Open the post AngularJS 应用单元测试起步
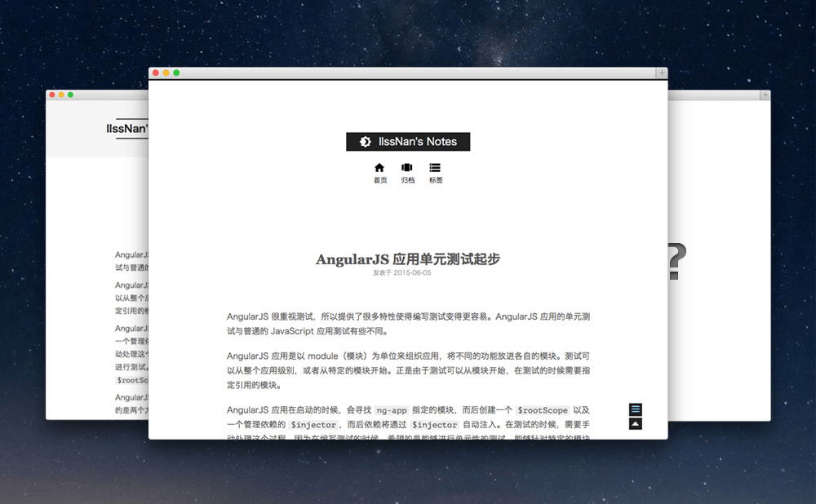 click(x=408, y=256)
